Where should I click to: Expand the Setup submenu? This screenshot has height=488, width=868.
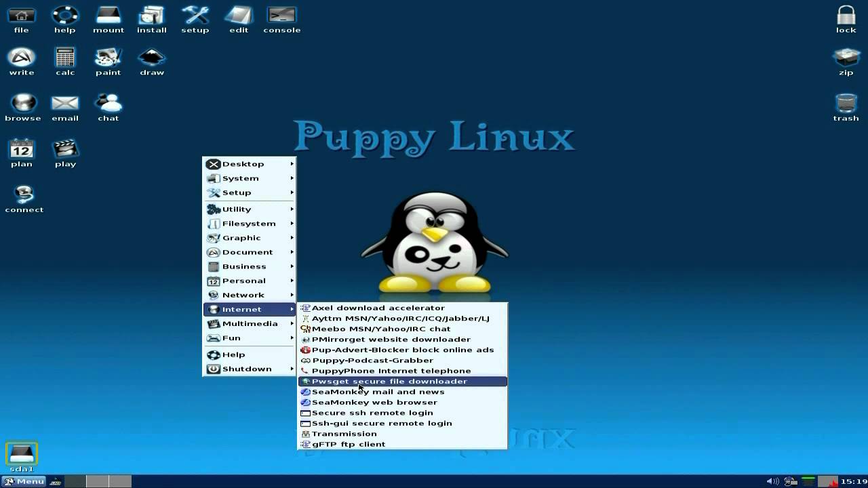(x=250, y=192)
